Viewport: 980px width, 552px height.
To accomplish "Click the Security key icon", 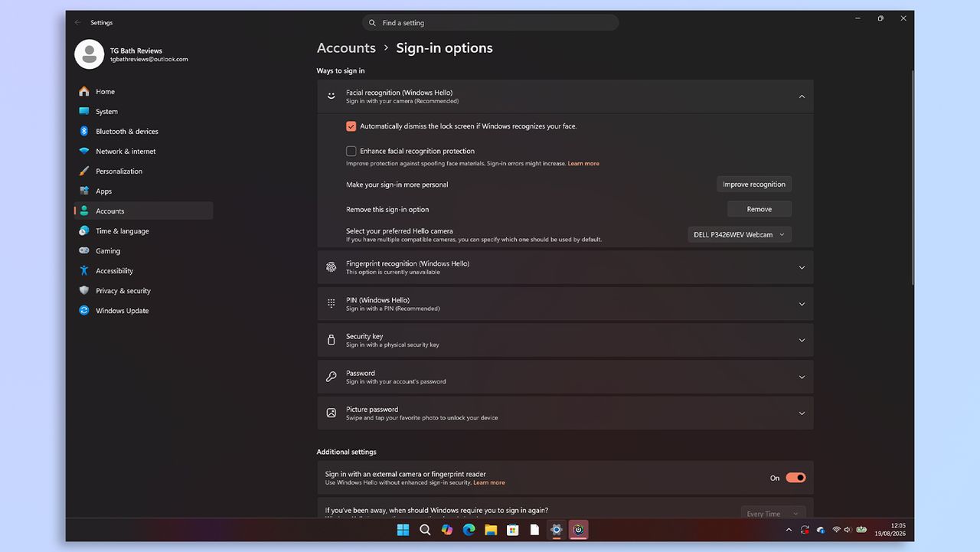I will point(332,340).
